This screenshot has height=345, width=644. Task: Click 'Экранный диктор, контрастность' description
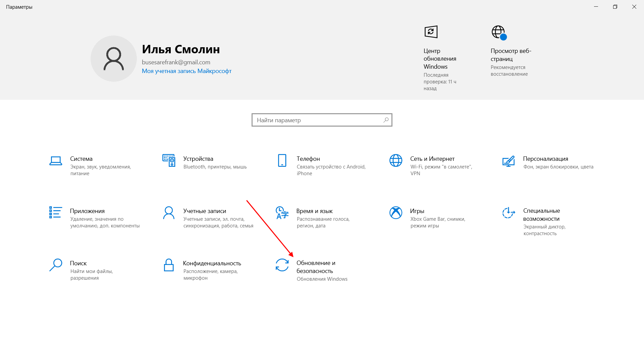pyautogui.click(x=544, y=230)
